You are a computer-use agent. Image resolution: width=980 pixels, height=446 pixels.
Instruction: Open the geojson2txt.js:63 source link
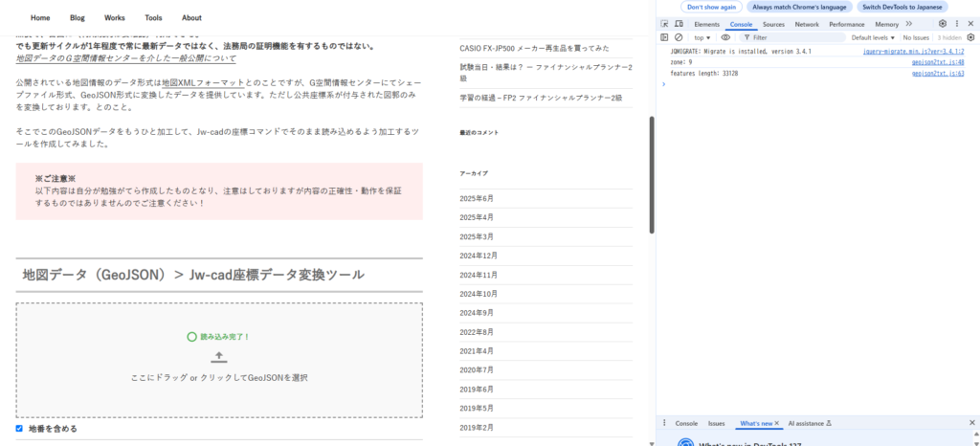[x=938, y=74]
